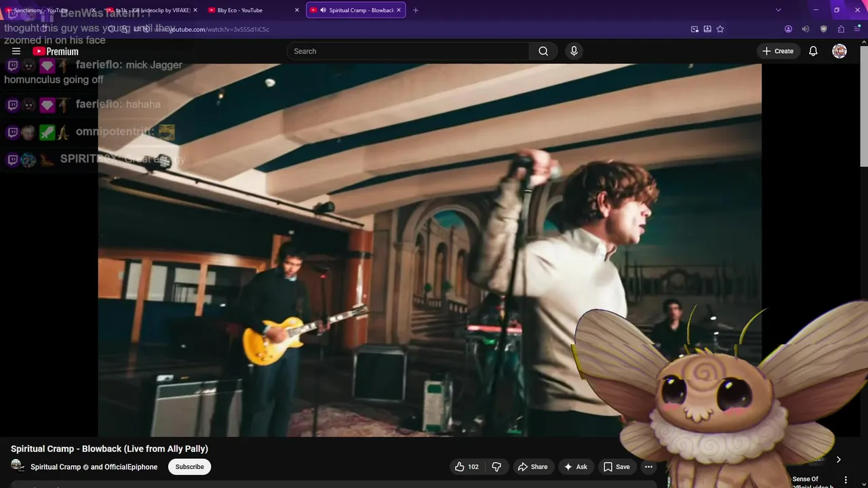Open the browser extensions puzzle icon

[x=841, y=29]
